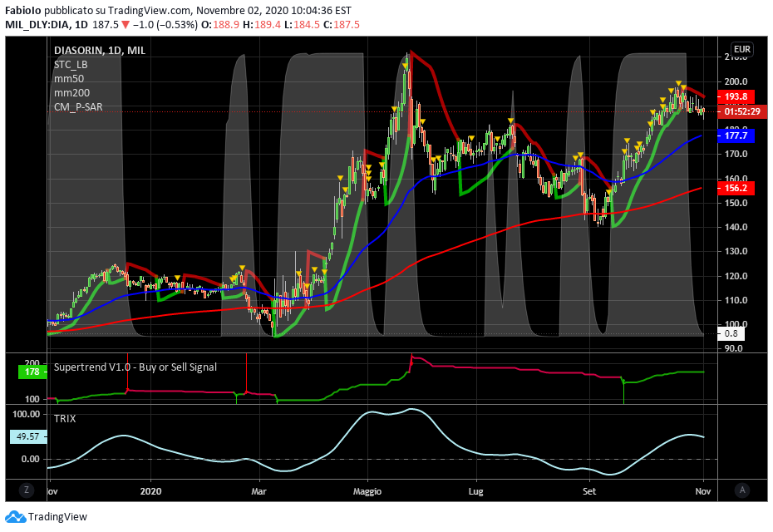This screenshot has width=773, height=532.
Task: Click the 01:52:29 countdown label
Action: 742,111
